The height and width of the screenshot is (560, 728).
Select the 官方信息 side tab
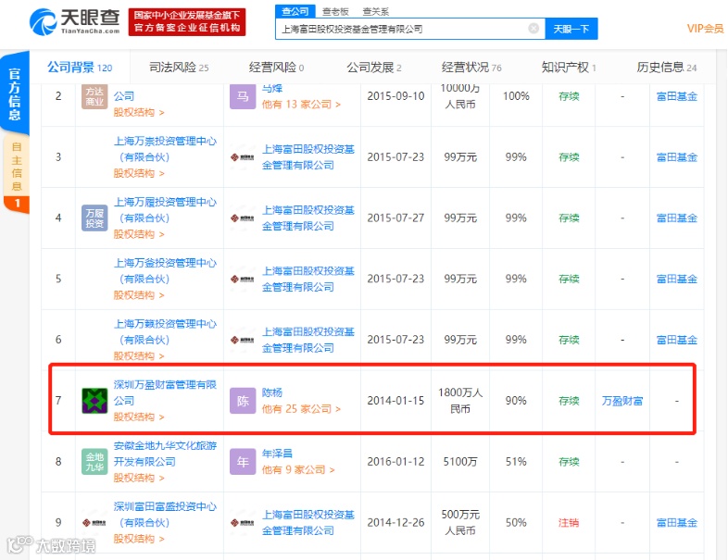click(15, 93)
